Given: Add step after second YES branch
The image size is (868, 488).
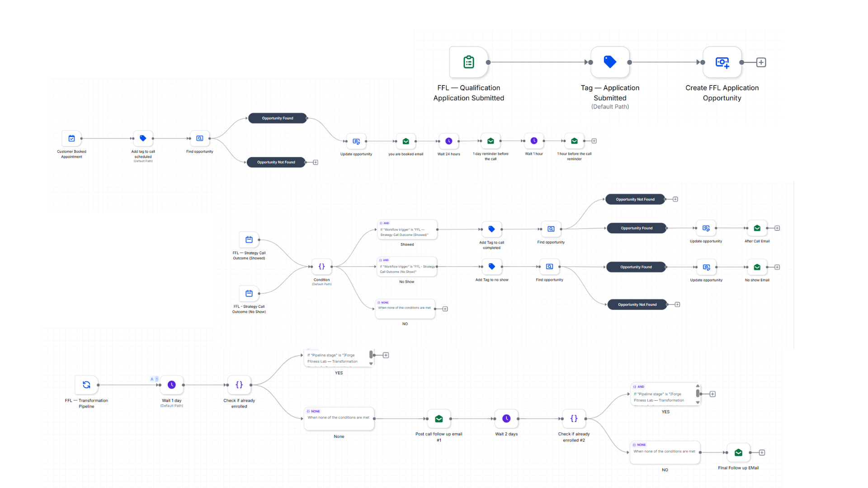Looking at the screenshot, I should point(712,394).
